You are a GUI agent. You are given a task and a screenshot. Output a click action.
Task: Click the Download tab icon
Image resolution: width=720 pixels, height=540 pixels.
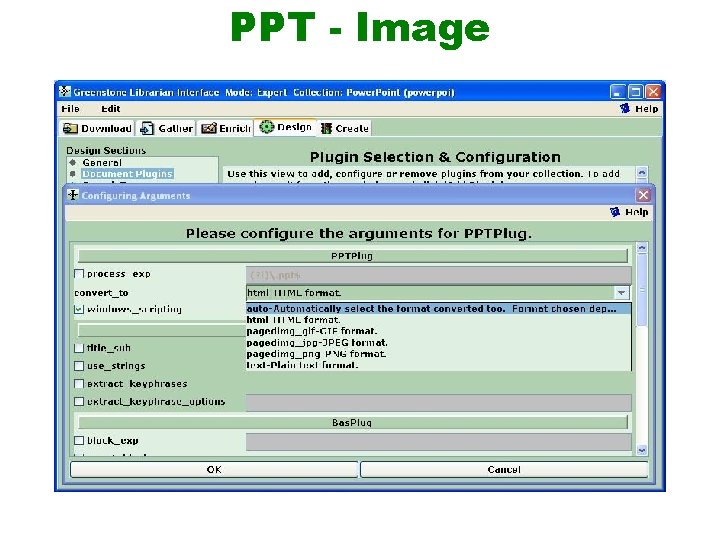click(70, 128)
